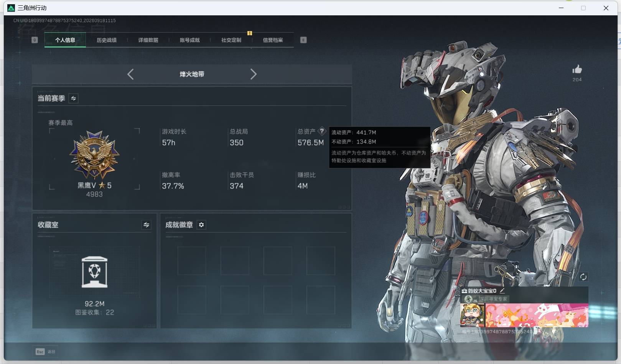Open the 收藏室 display case icon
The width and height of the screenshot is (621, 364).
point(94,272)
